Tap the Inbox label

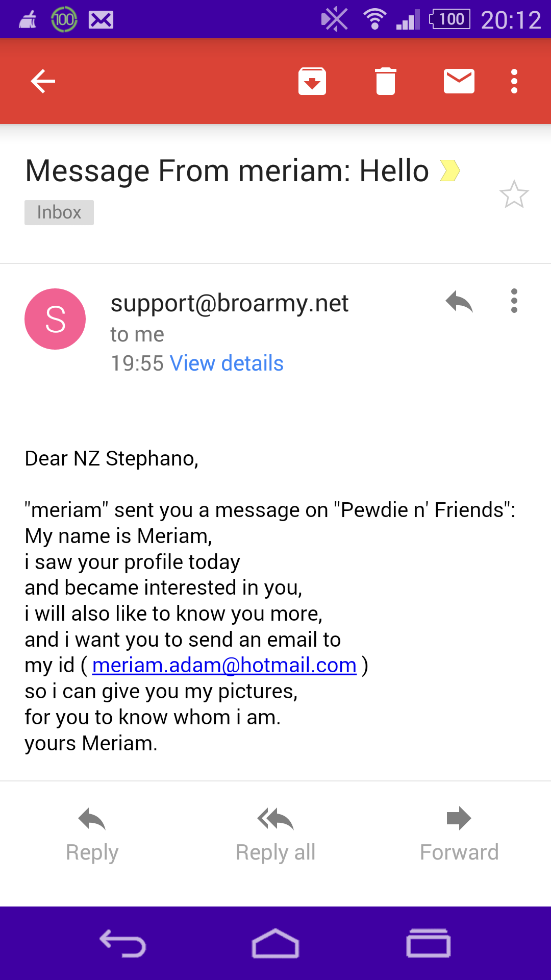59,212
